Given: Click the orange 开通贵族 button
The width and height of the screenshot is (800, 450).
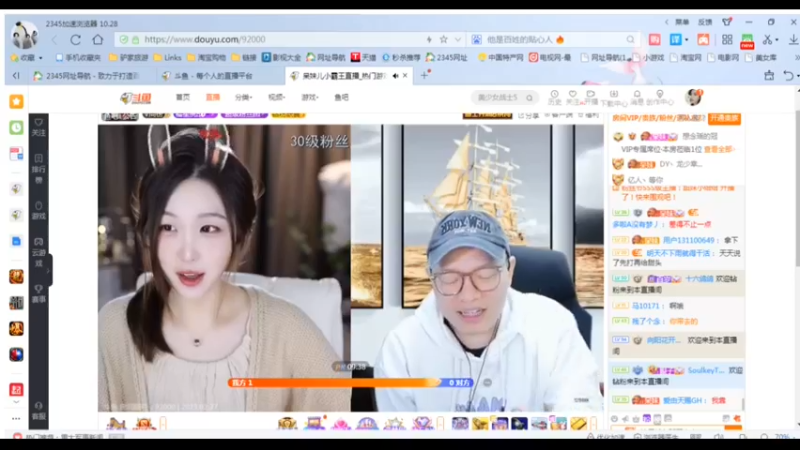Looking at the screenshot, I should click(724, 118).
